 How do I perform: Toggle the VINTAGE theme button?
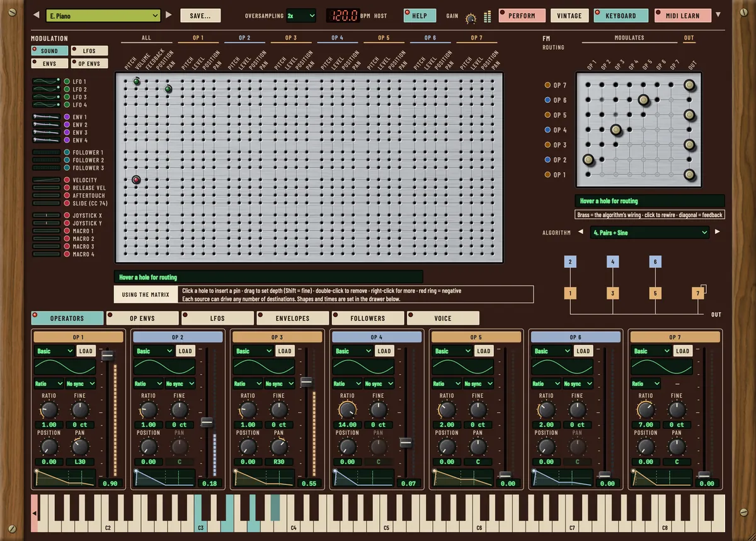pos(570,16)
